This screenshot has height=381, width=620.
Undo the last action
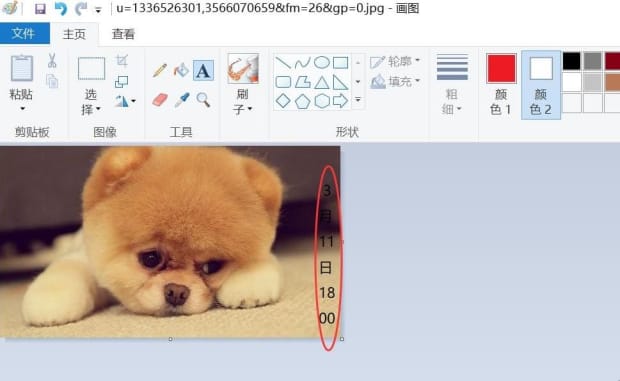pos(61,9)
